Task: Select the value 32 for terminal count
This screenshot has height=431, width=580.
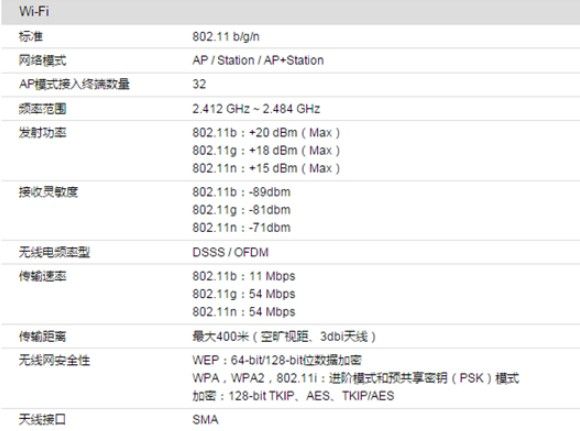Action: point(199,84)
